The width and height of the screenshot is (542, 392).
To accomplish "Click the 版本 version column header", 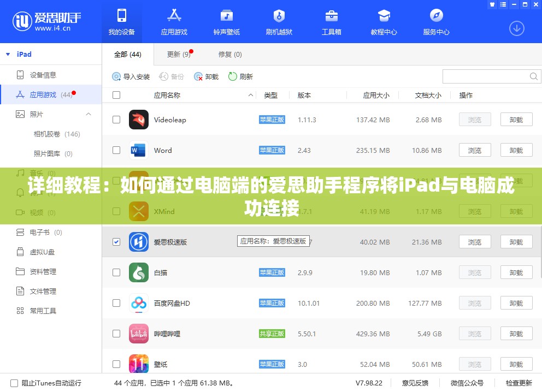I will (304, 96).
